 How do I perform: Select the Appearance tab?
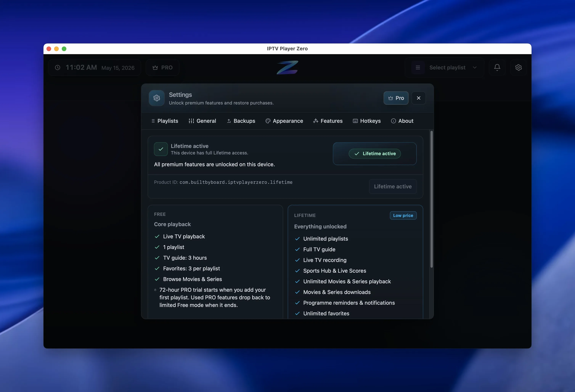(x=284, y=121)
